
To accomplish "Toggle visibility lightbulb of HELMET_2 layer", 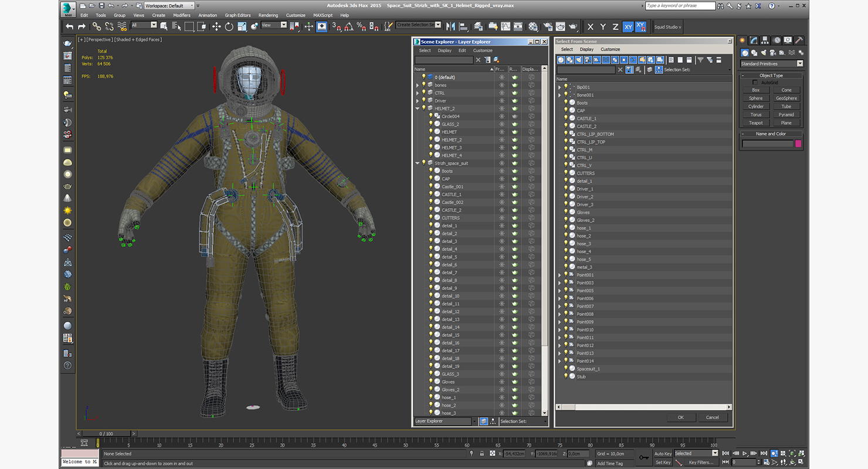I will [423, 108].
